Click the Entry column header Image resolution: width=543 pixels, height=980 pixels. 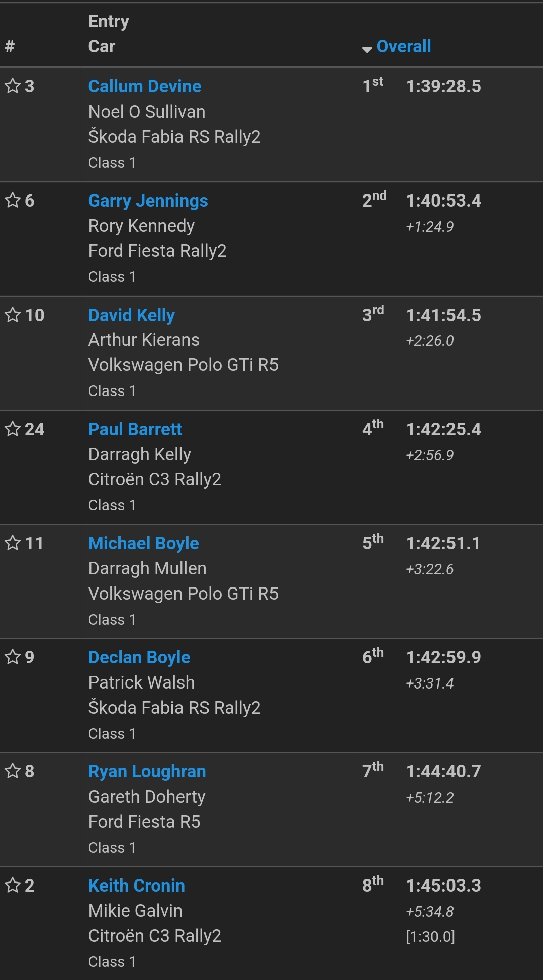109,21
